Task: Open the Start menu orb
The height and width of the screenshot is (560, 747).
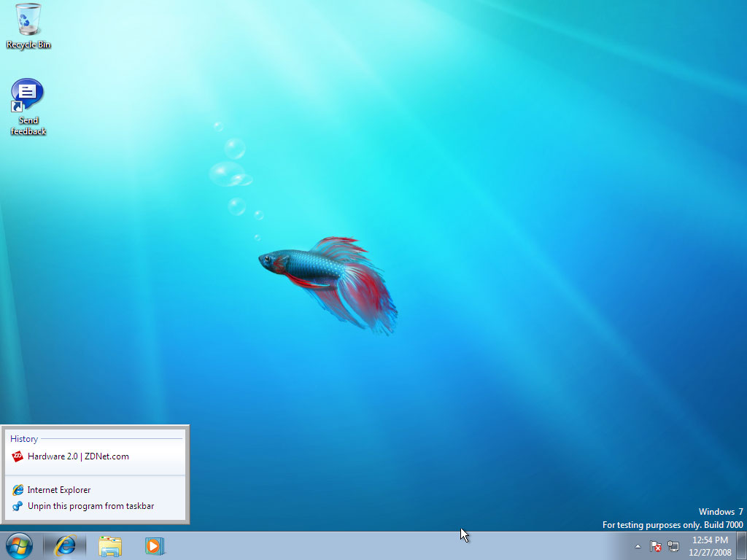Action: pyautogui.click(x=20, y=545)
